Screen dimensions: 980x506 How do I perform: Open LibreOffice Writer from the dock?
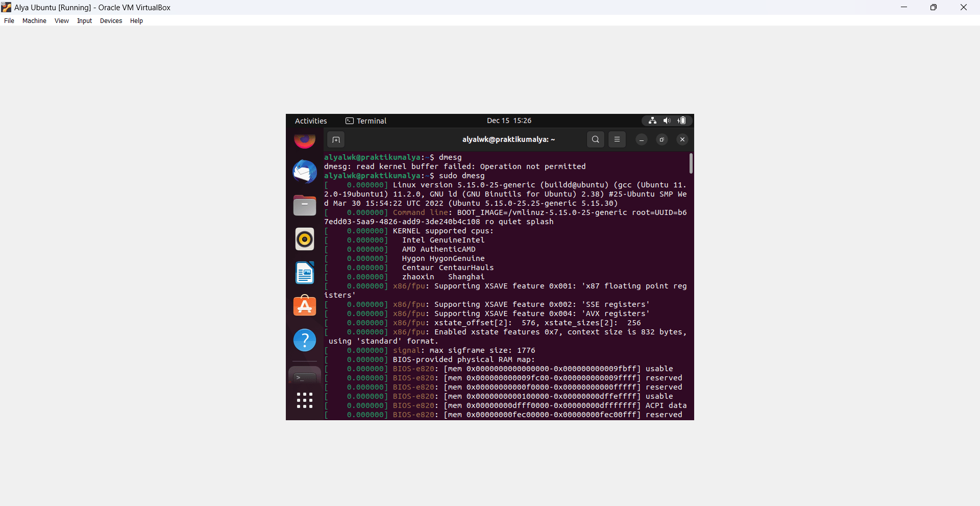pyautogui.click(x=305, y=273)
